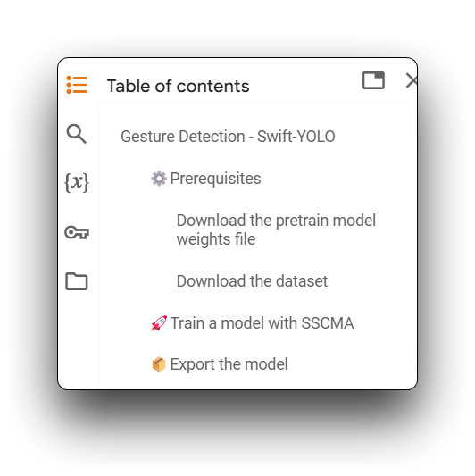Open the Variables {x} panel icon
This screenshot has height=476, width=475.
click(x=77, y=182)
